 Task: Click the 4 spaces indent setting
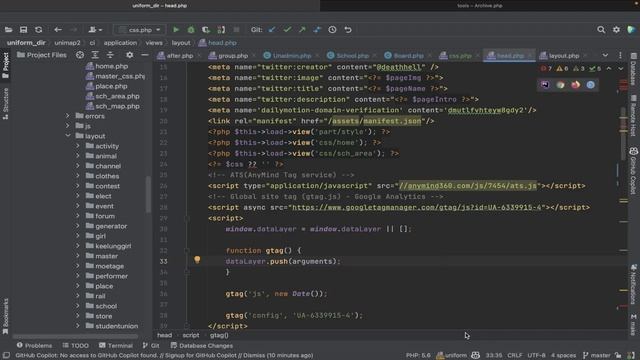tap(563, 355)
